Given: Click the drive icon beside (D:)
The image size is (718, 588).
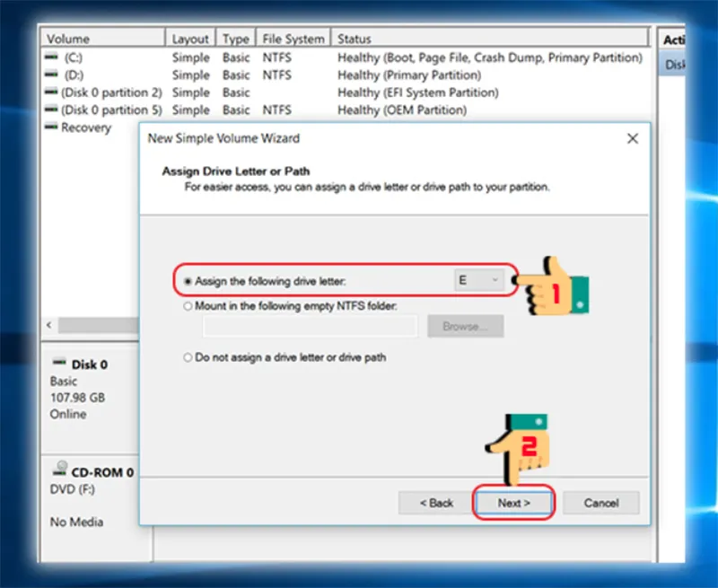Looking at the screenshot, I should [x=51, y=74].
